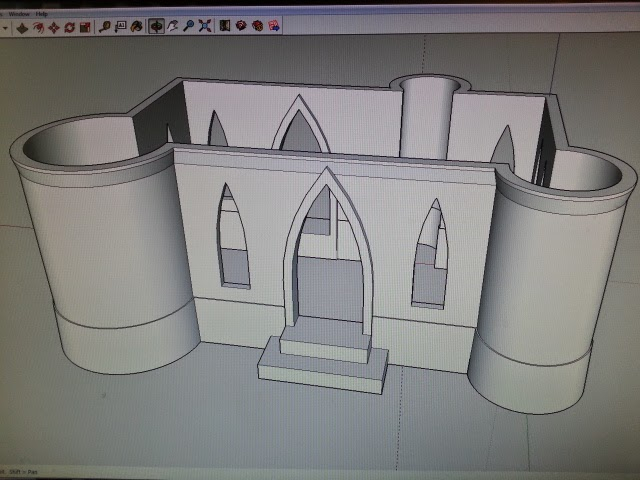Screen dimensions: 640x480
Task: Toggle the highlighted Orbit tool
Action: pos(156,27)
